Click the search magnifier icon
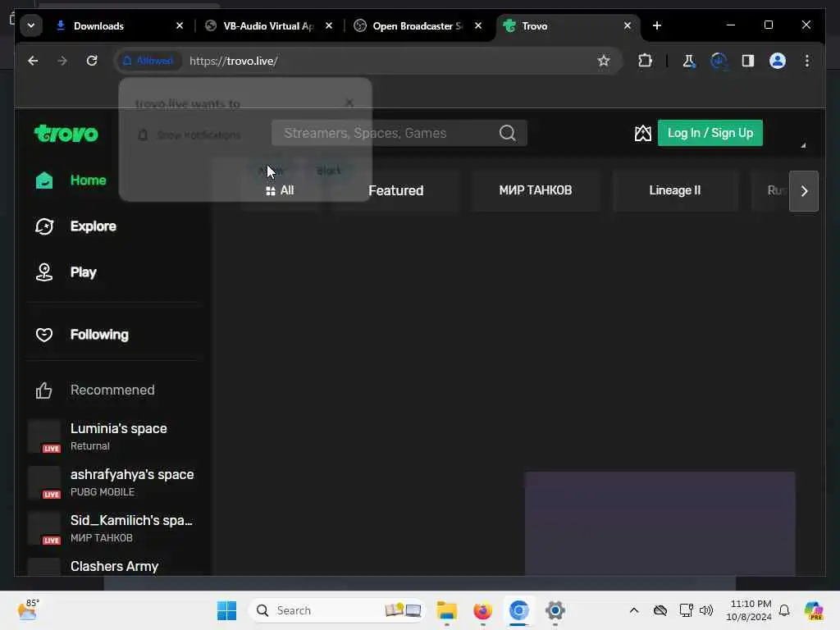Viewport: 840px width, 630px height. pos(507,133)
